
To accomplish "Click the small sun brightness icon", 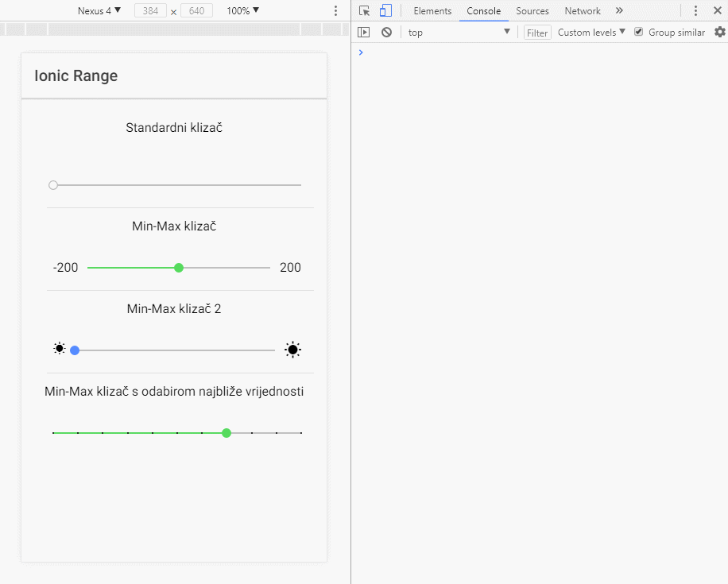I will [60, 349].
